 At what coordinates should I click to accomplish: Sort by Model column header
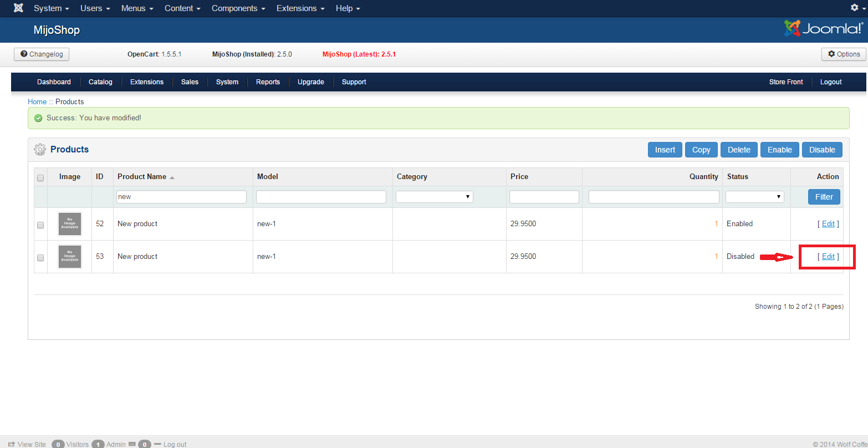point(268,177)
